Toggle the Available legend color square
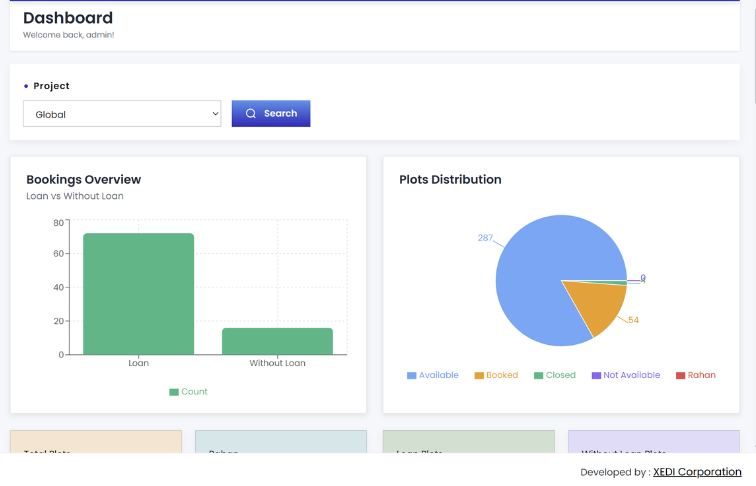 [x=411, y=376]
